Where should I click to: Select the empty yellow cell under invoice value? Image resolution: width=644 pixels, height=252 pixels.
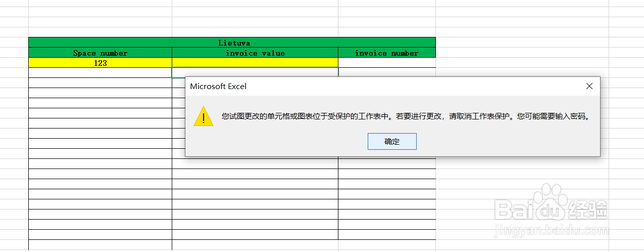[255, 63]
